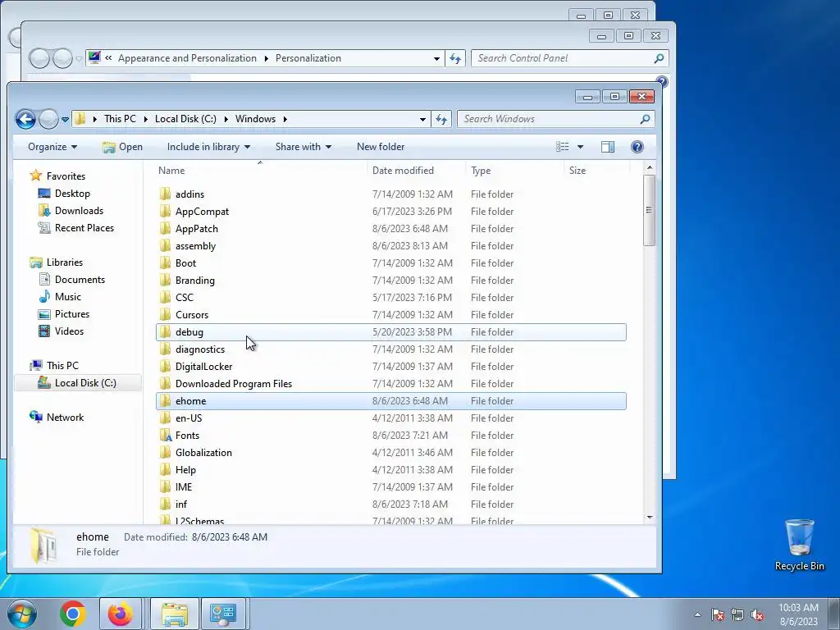The height and width of the screenshot is (630, 840).
Task: Select the CSC folder icon
Action: 165,297
